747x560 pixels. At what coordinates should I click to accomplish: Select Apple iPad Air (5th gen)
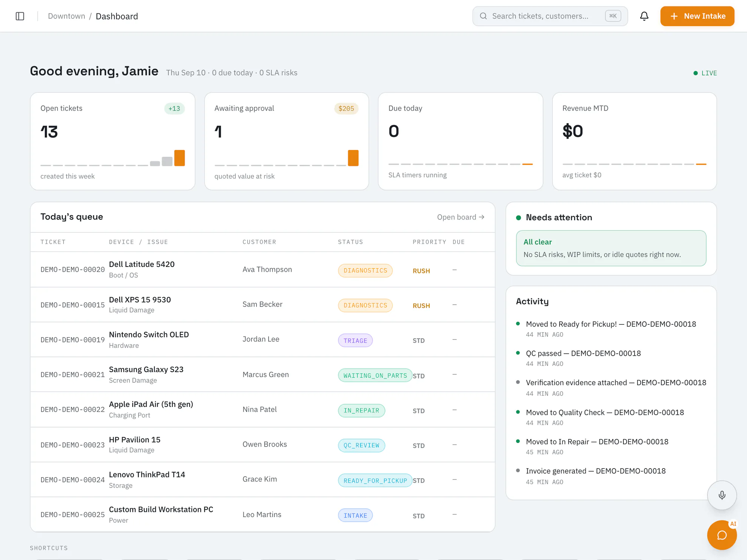click(x=151, y=404)
